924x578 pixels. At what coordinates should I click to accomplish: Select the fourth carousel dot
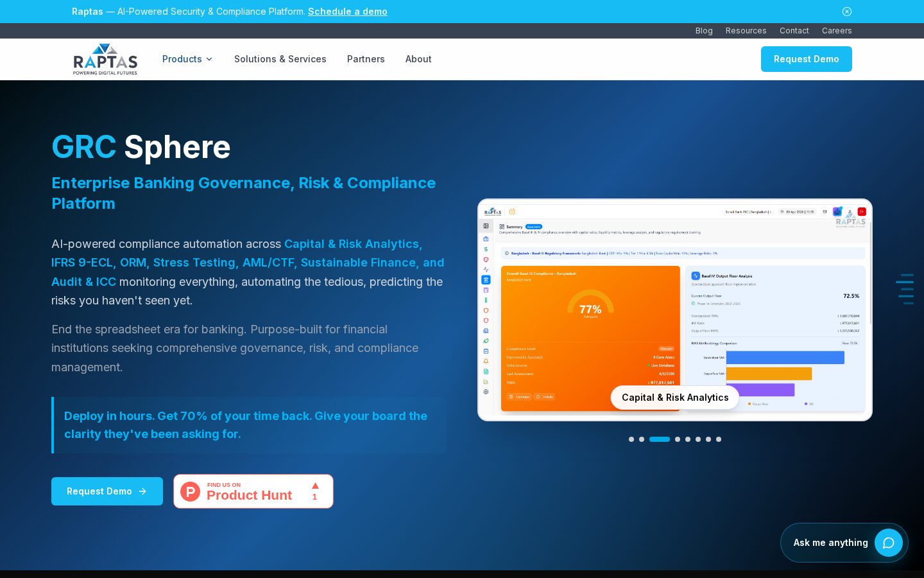(x=678, y=439)
